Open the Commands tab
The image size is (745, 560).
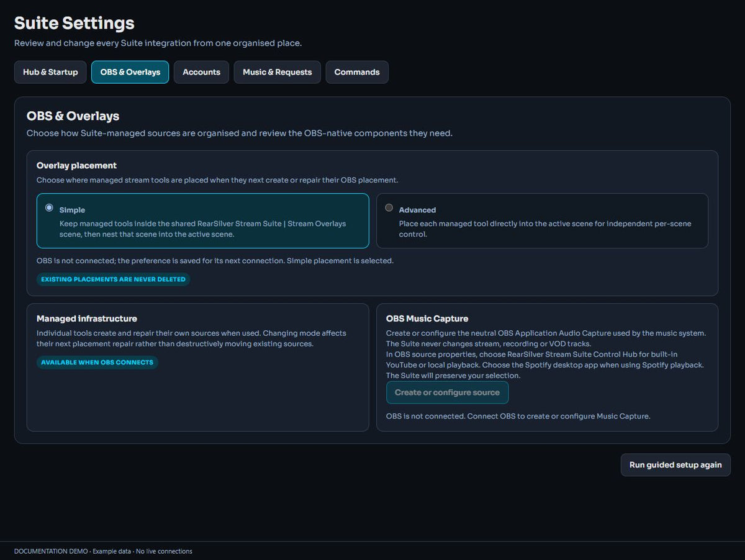tap(357, 72)
